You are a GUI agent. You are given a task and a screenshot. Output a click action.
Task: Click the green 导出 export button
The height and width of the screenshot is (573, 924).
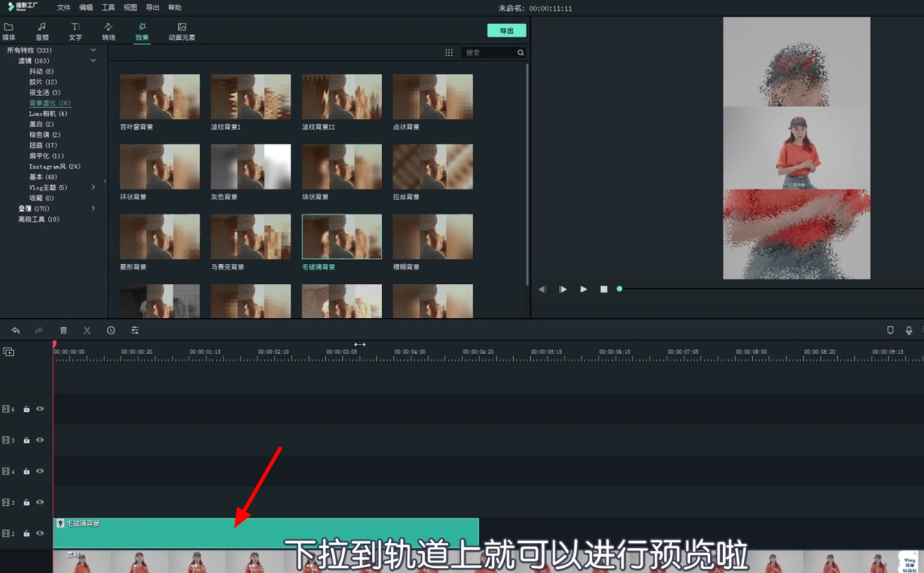pyautogui.click(x=507, y=30)
